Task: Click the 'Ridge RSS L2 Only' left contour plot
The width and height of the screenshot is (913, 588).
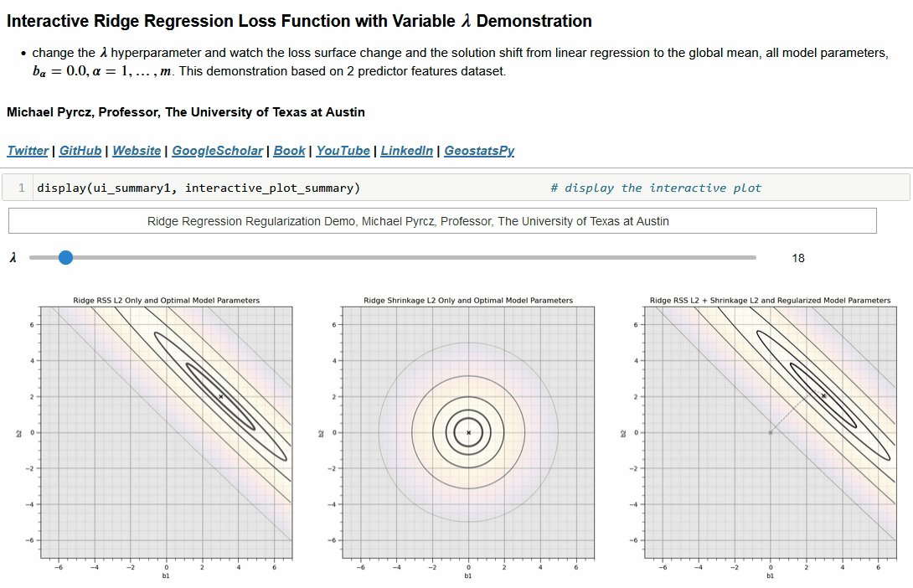Action: [166, 432]
